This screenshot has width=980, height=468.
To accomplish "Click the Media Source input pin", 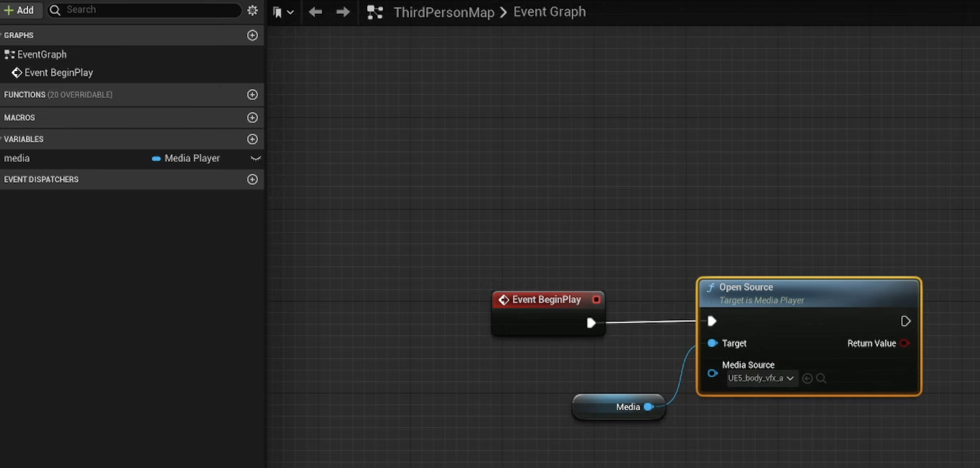I will [712, 373].
